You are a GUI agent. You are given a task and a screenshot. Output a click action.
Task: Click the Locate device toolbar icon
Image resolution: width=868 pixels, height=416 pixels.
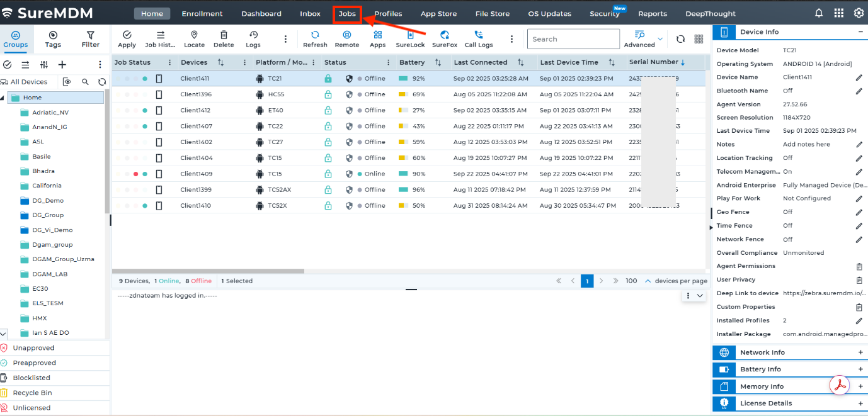click(x=194, y=39)
